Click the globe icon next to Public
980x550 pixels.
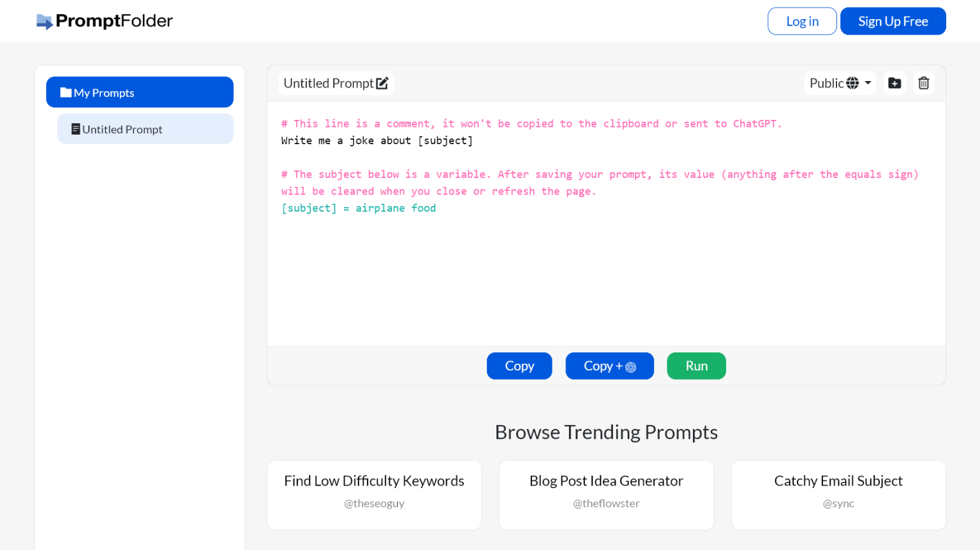pyautogui.click(x=852, y=83)
